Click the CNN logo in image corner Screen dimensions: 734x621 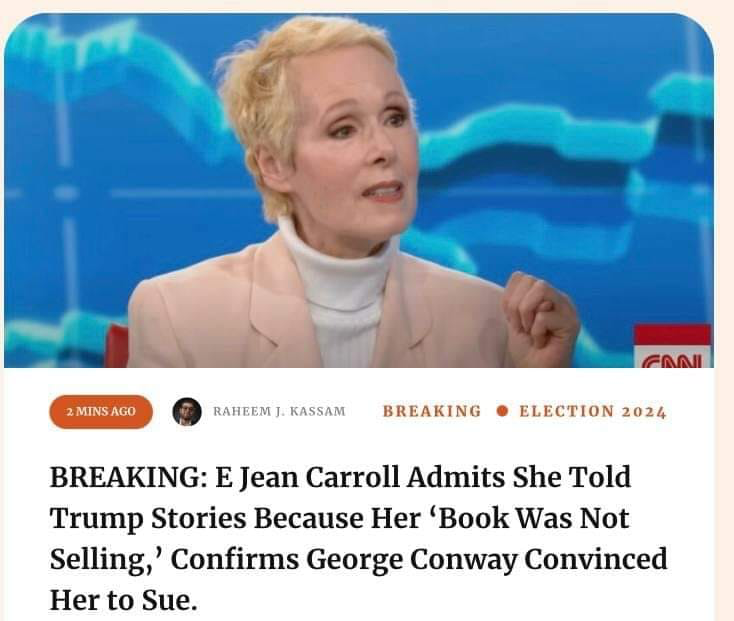point(672,346)
